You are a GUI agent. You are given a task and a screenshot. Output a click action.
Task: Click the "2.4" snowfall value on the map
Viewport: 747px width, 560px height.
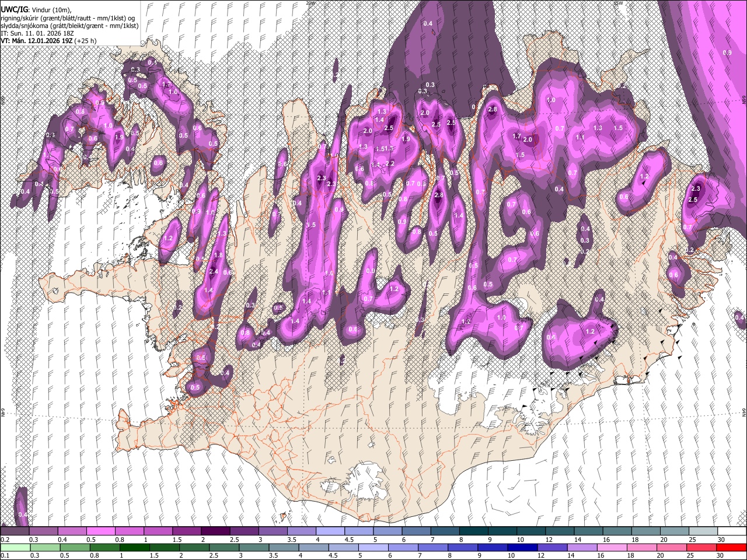(x=213, y=271)
